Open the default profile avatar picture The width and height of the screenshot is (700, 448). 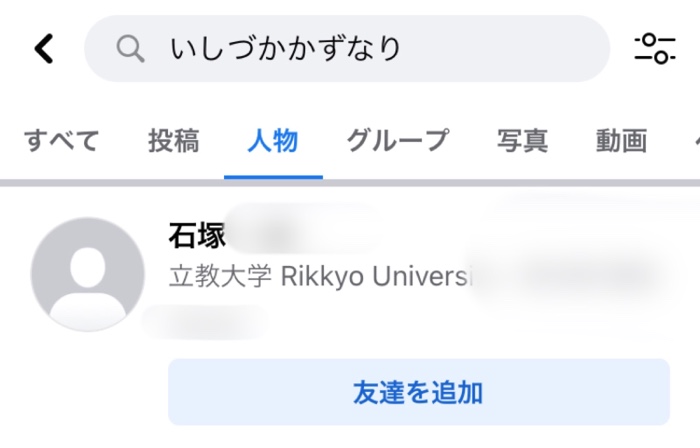coord(88,274)
